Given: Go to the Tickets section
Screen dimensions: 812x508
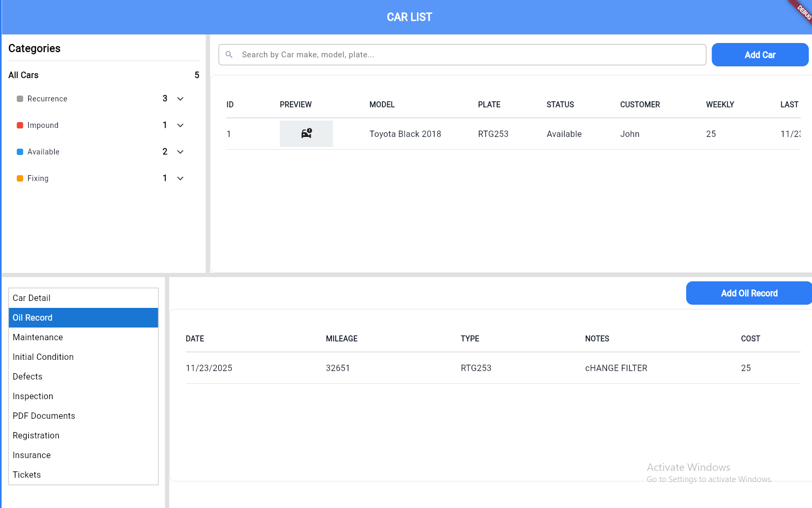Looking at the screenshot, I should click(83, 475).
